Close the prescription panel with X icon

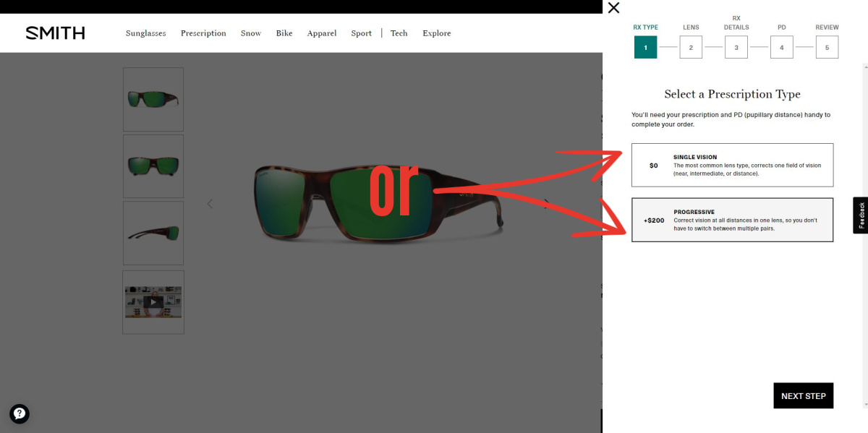click(x=613, y=8)
